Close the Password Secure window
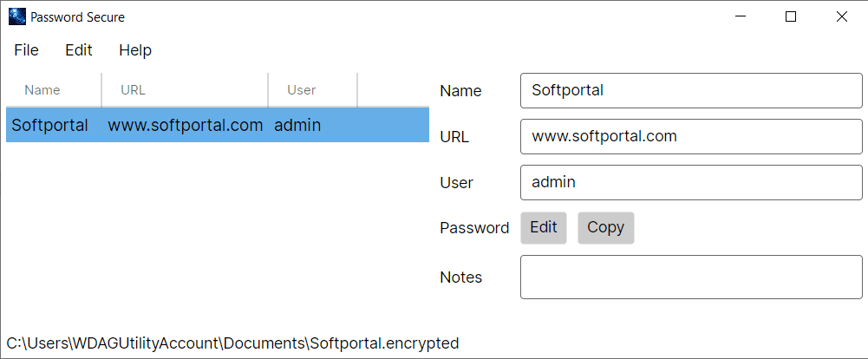Screen dimensions: 868x359 click(x=841, y=16)
